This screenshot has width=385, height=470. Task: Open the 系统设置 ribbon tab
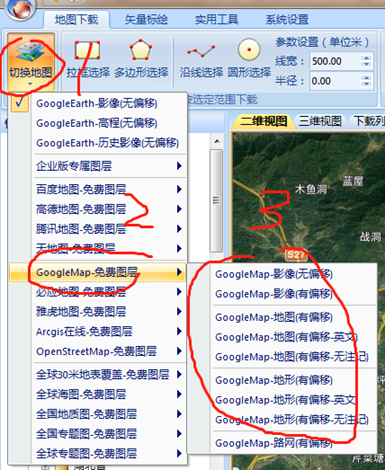pos(287,20)
